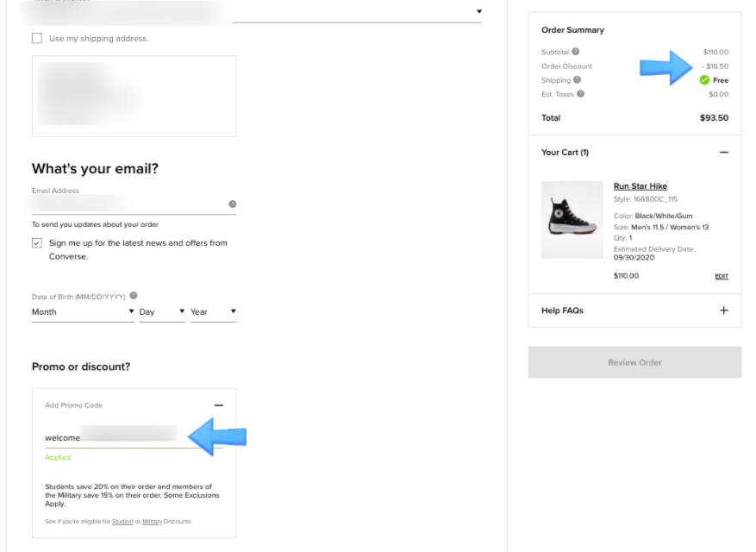Open the Military discount eligibility link
The height and width of the screenshot is (552, 756).
pos(153,522)
